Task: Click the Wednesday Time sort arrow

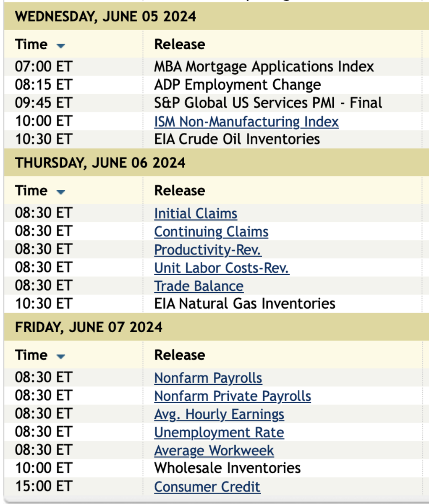Action: pyautogui.click(x=61, y=45)
